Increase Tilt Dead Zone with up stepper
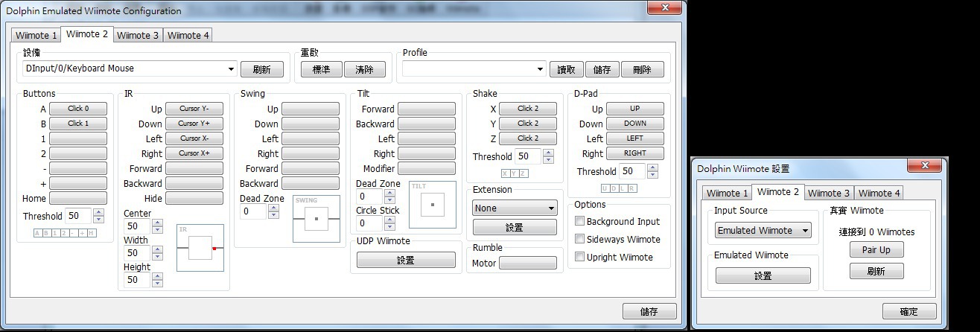 [389, 193]
